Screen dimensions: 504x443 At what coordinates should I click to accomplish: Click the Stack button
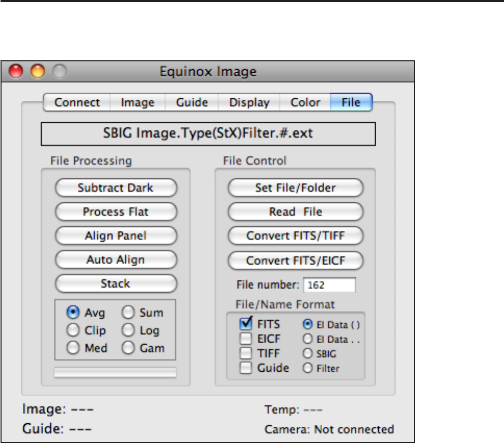[x=116, y=284]
